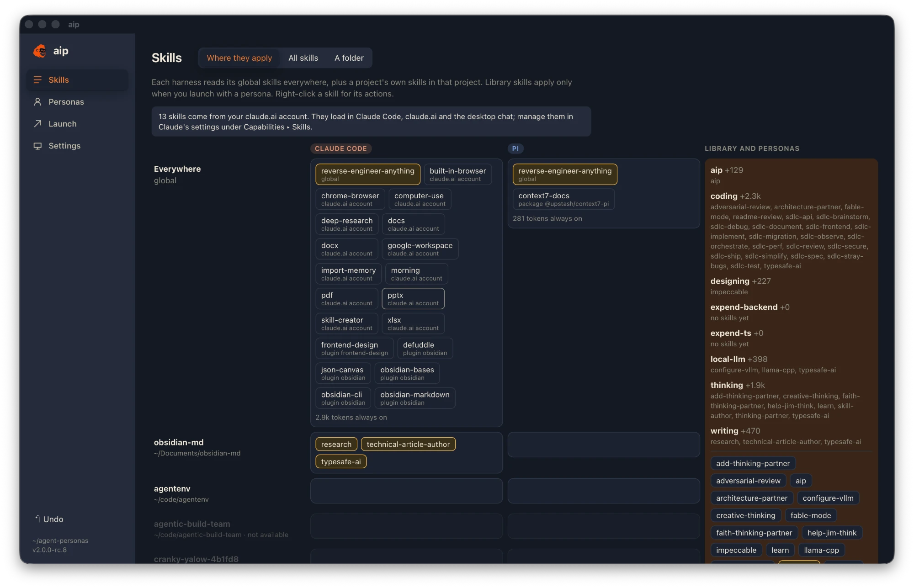The height and width of the screenshot is (588, 914).
Task: Click the help-jim-think library chip
Action: (832, 533)
